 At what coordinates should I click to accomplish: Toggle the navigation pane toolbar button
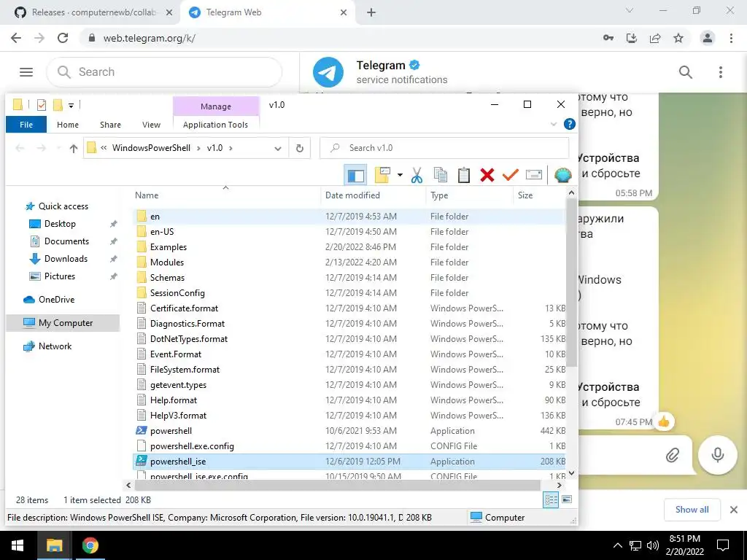pyautogui.click(x=355, y=175)
